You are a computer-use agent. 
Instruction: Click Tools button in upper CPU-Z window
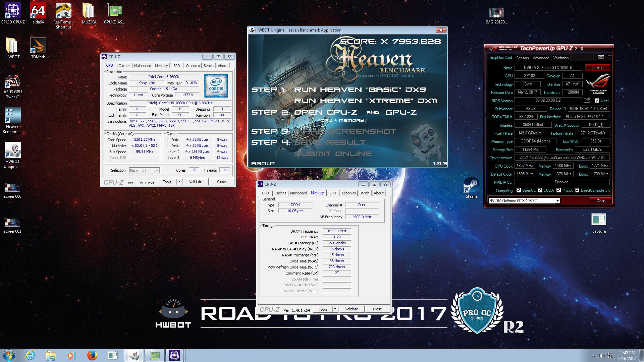pyautogui.click(x=167, y=182)
